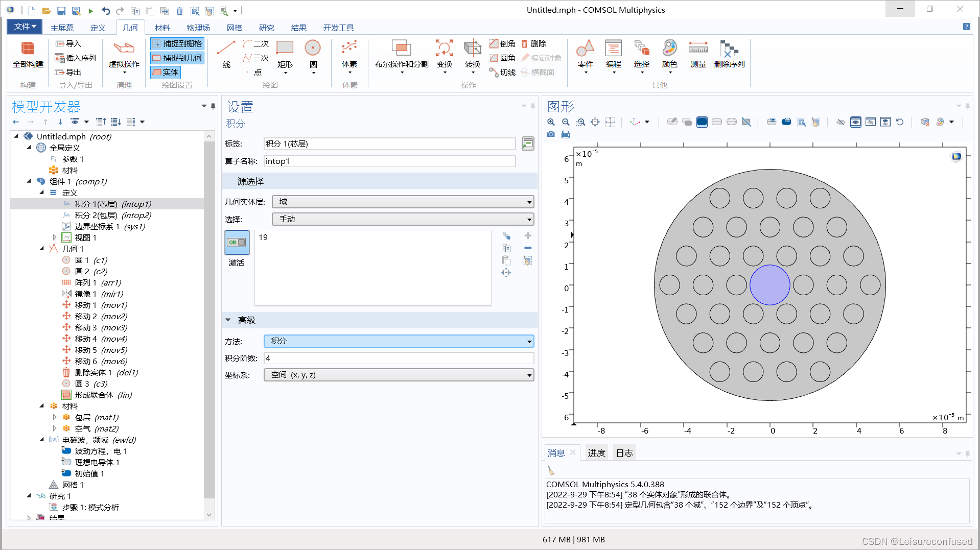This screenshot has width=980, height=550.
Task: Open the 文件 menu
Action: point(25,27)
